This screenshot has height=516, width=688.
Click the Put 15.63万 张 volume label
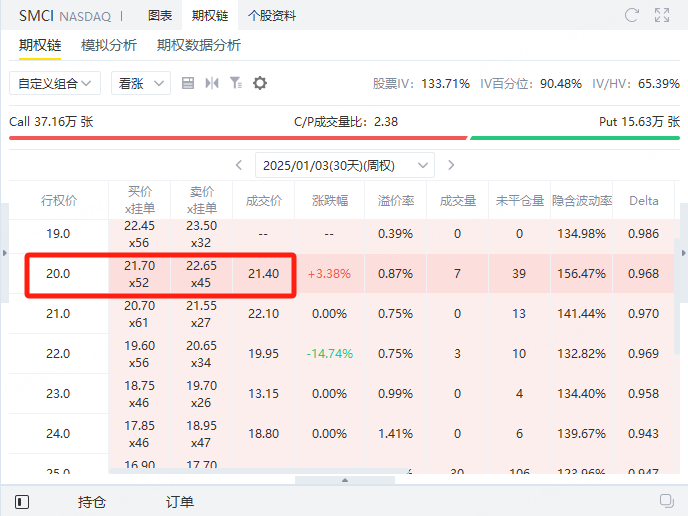pyautogui.click(x=639, y=122)
